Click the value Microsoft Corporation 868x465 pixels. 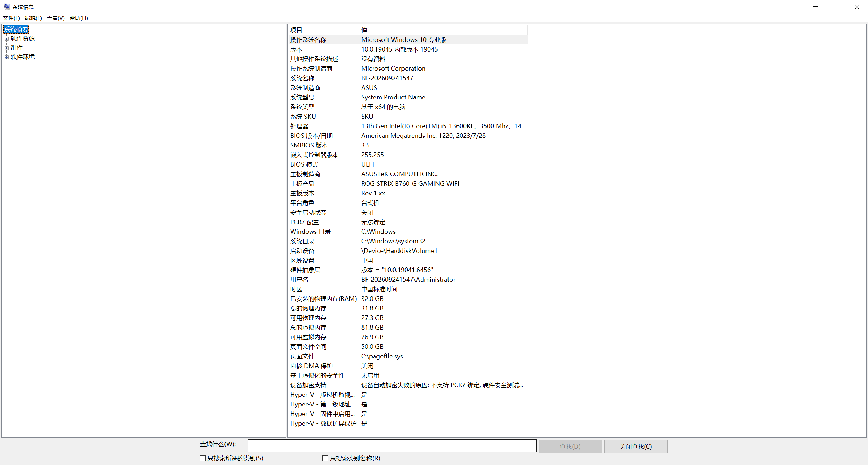click(x=393, y=69)
